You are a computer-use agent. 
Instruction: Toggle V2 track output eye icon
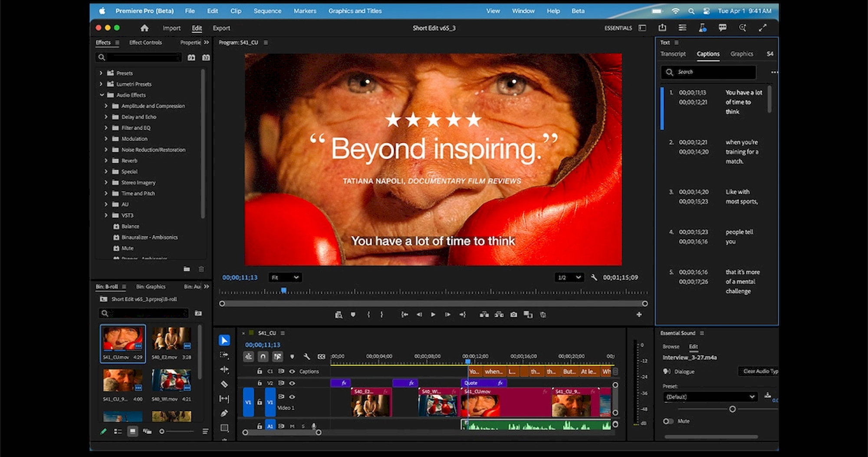click(x=292, y=383)
